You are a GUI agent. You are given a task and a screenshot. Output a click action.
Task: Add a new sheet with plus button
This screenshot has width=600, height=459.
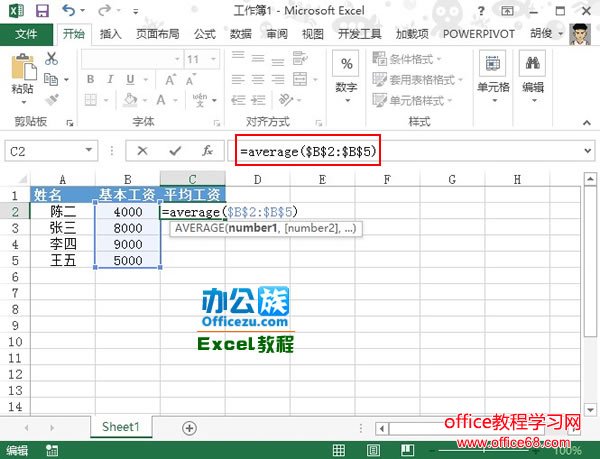[x=189, y=428]
